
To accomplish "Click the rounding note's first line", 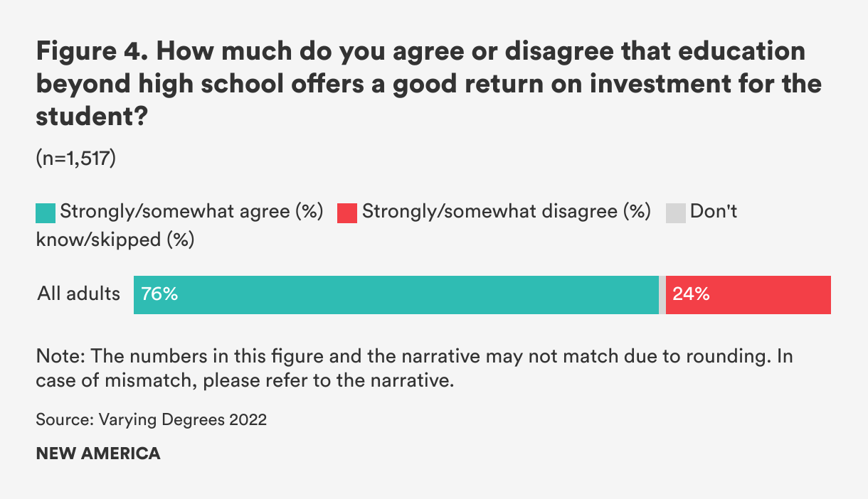I will (x=413, y=355).
